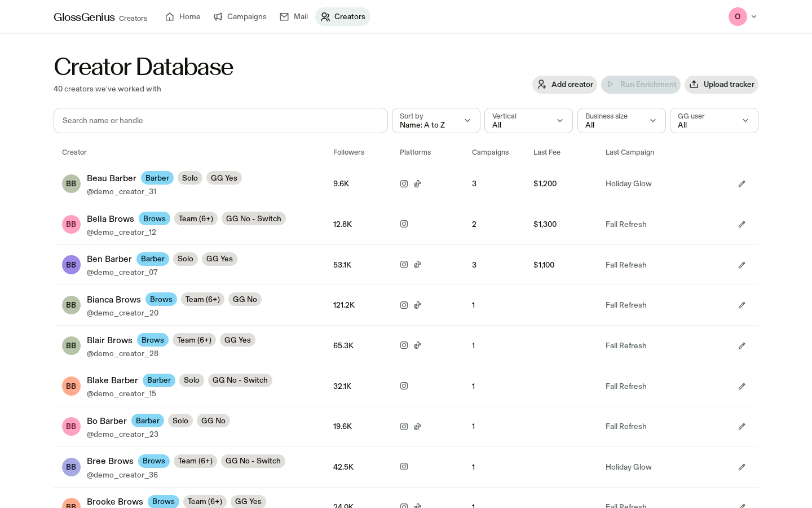
Task: Click the GG Yes tag on Blair Brows
Action: click(x=237, y=340)
